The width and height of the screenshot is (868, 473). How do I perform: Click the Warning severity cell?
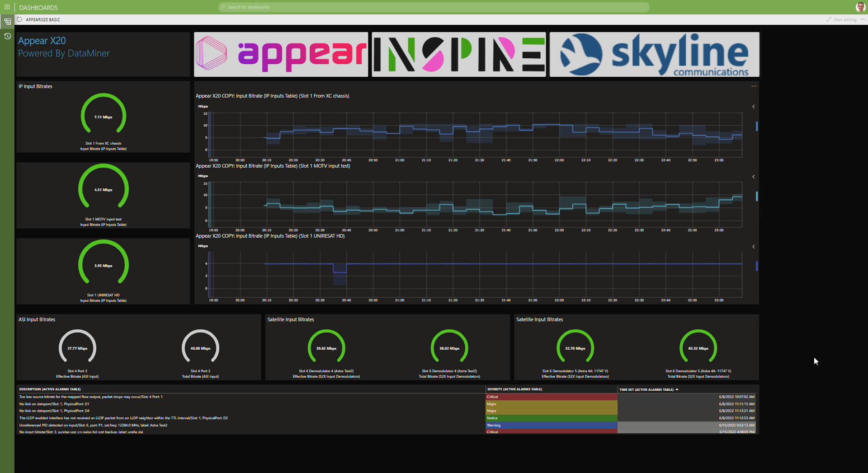tap(551, 425)
